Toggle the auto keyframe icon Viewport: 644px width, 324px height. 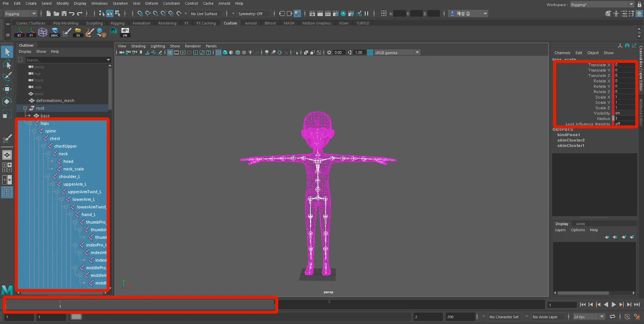pyautogui.click(x=627, y=317)
